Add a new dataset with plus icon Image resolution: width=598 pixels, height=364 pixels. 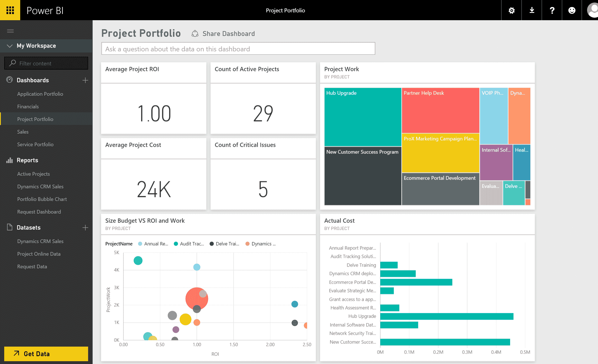point(85,228)
